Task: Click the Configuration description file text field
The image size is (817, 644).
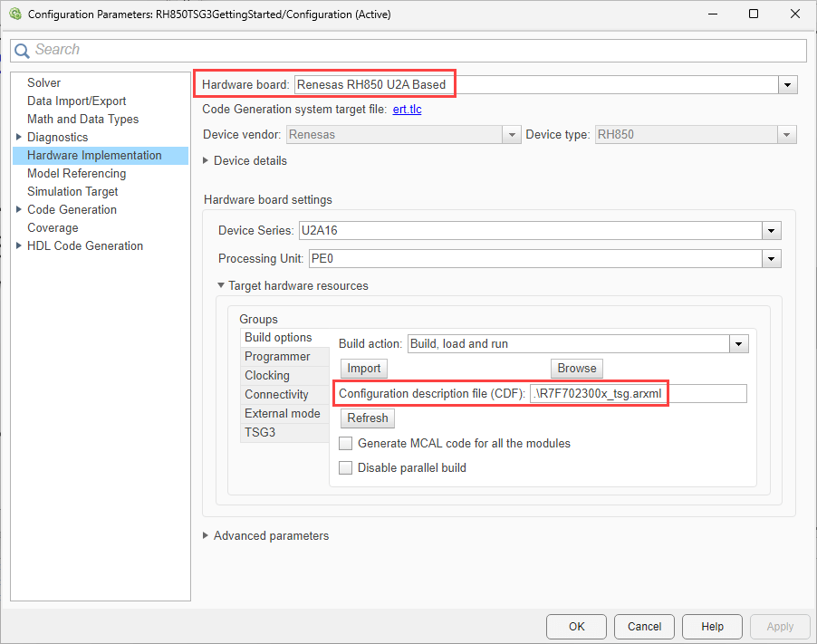Action: coord(638,393)
